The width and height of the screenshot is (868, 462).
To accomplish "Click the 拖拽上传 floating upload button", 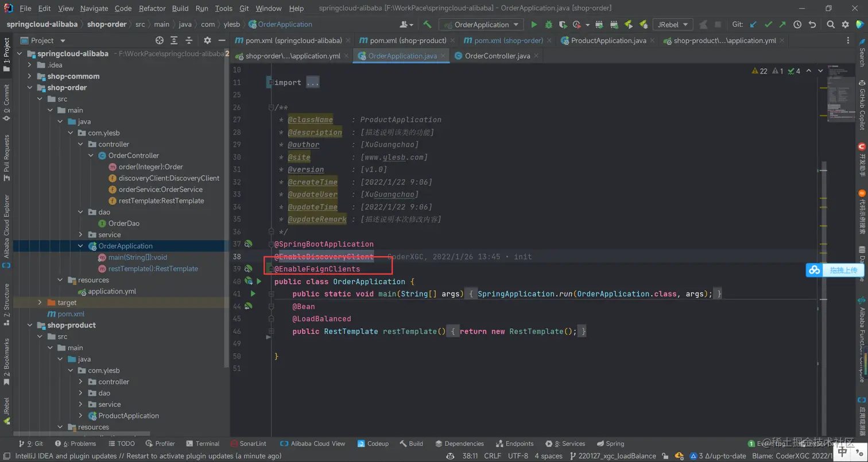I will [x=835, y=270].
